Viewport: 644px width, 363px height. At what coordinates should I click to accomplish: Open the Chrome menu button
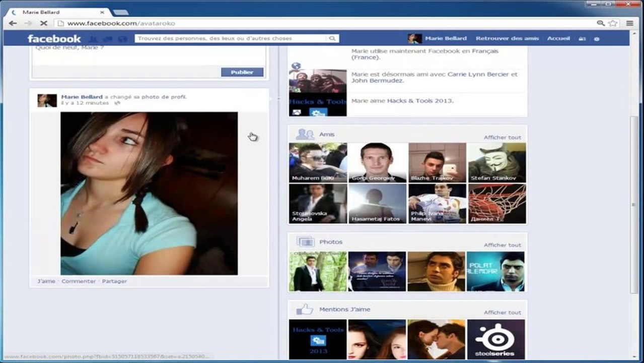pos(630,23)
